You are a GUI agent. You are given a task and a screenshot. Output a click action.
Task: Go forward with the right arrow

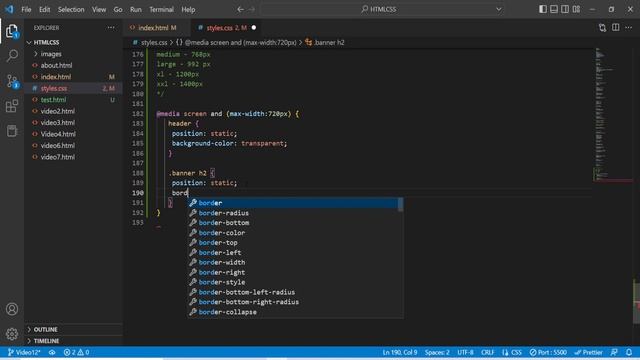click(251, 9)
